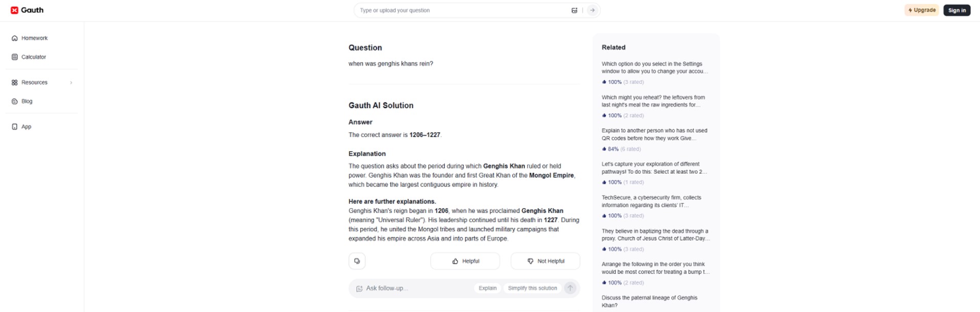Mark the solution as Not Helpful
The height and width of the screenshot is (312, 980).
point(546,261)
